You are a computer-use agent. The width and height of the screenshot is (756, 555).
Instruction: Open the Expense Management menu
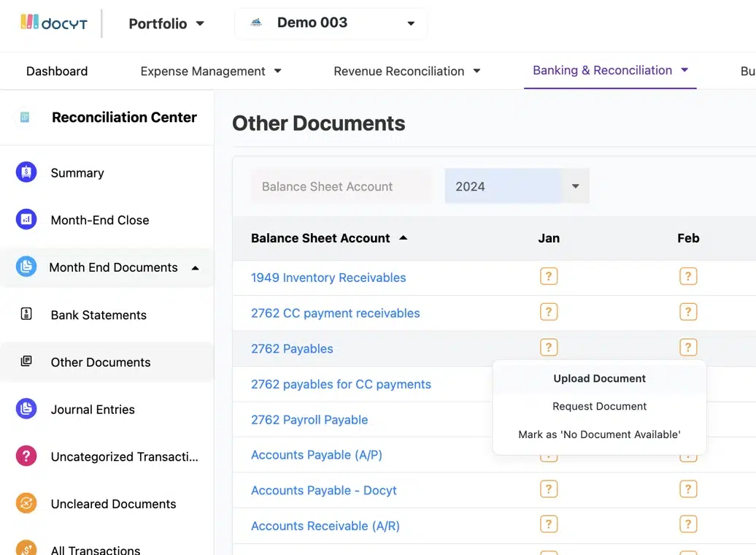tap(210, 71)
